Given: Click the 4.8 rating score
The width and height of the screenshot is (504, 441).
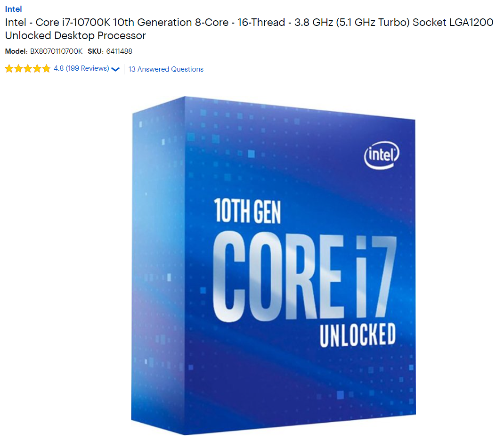Looking at the screenshot, I should coord(58,68).
